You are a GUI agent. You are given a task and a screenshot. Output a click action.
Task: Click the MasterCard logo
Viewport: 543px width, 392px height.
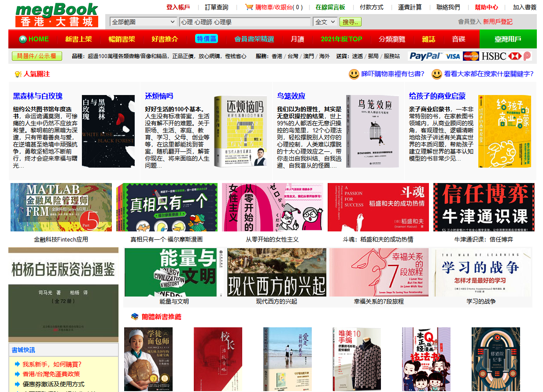[x=471, y=56]
